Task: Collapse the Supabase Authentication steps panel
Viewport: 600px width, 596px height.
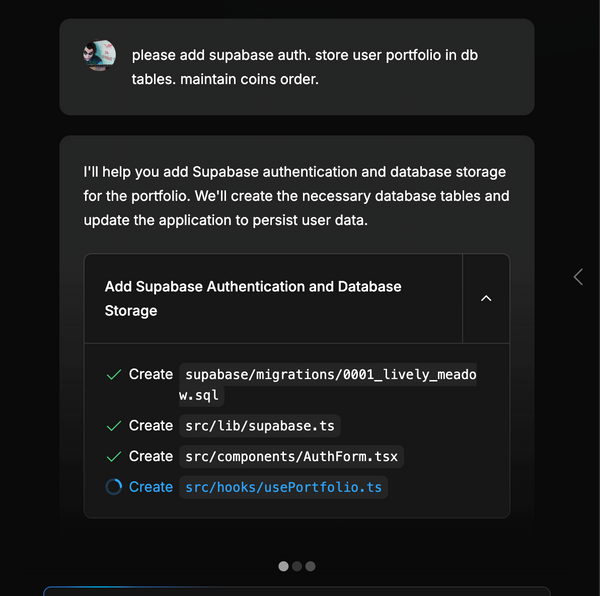Action: tap(486, 298)
